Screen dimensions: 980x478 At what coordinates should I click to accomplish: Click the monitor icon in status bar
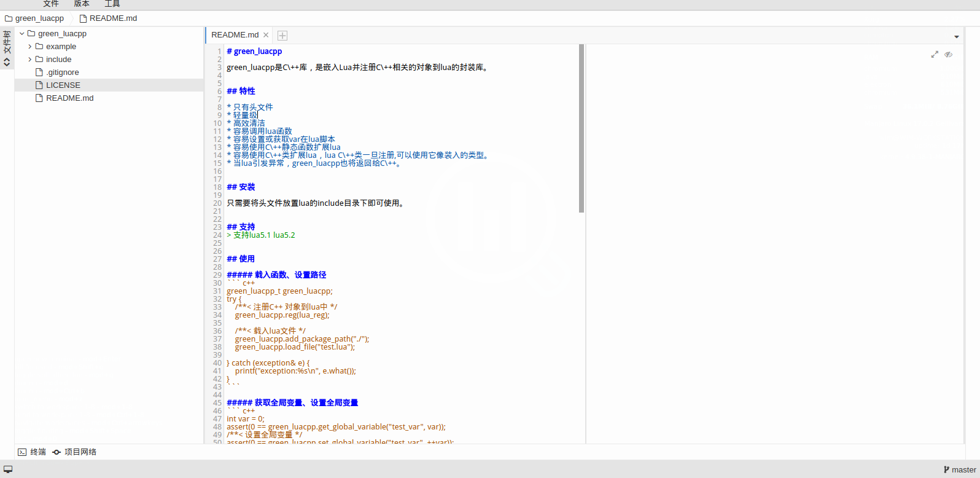(x=8, y=469)
